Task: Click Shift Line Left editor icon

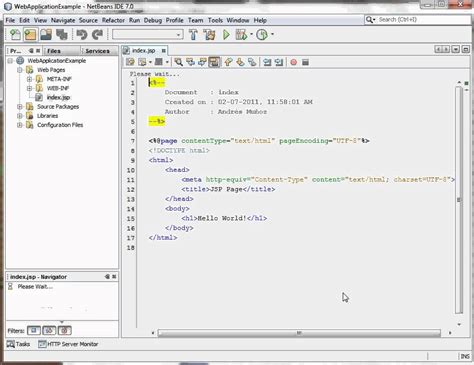Action: pyautogui.click(x=267, y=62)
